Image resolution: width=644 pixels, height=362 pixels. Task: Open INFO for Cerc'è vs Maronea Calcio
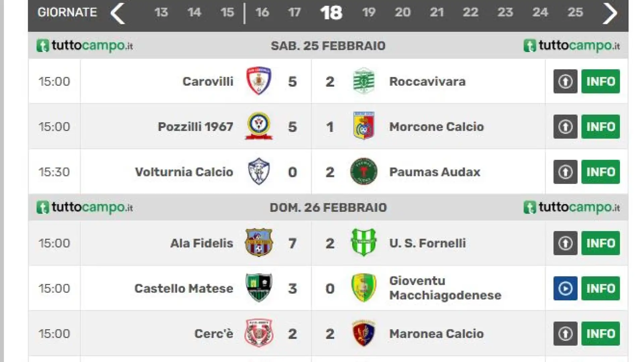point(600,334)
